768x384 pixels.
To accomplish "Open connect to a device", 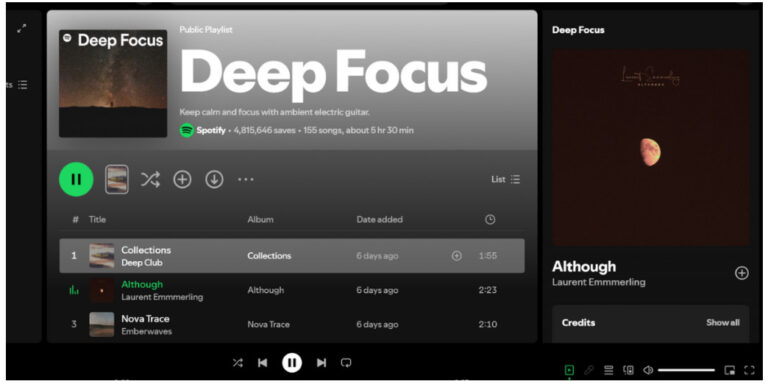I will coord(628,370).
